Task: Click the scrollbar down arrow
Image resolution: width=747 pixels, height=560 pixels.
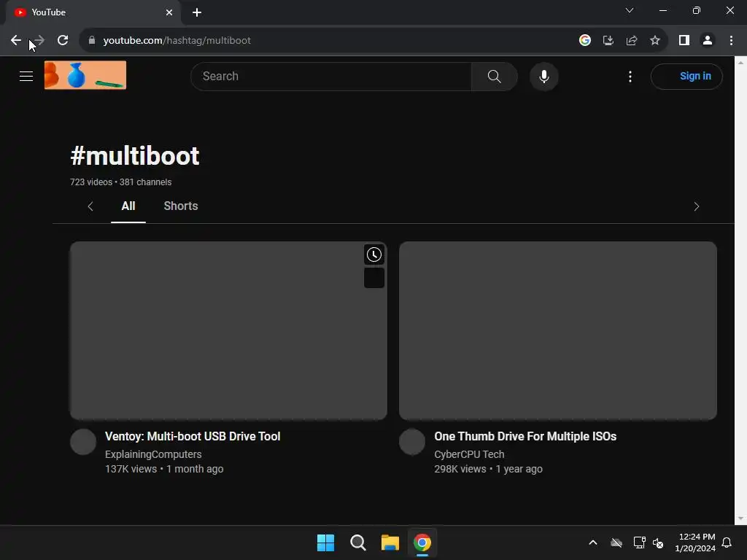Action: tap(740, 518)
